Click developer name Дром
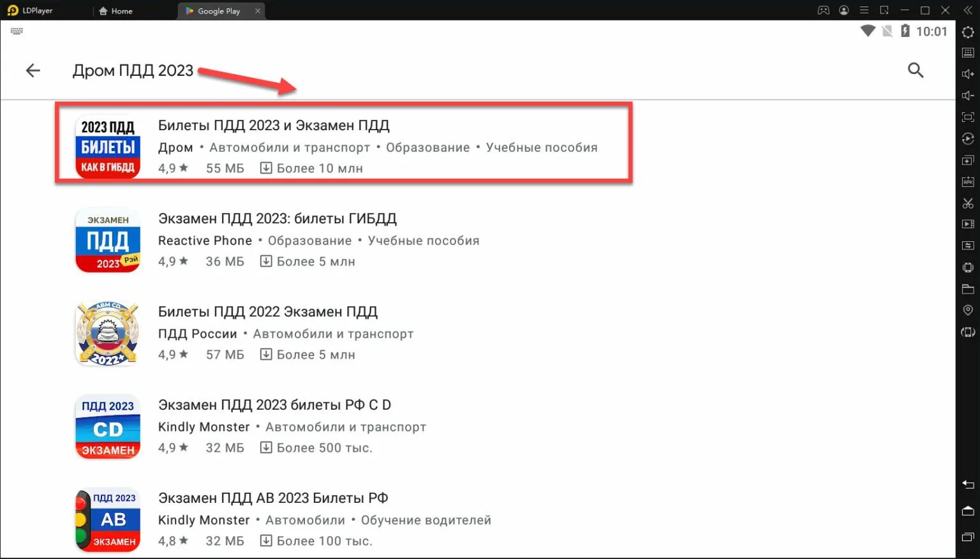The image size is (980, 559). point(175,147)
